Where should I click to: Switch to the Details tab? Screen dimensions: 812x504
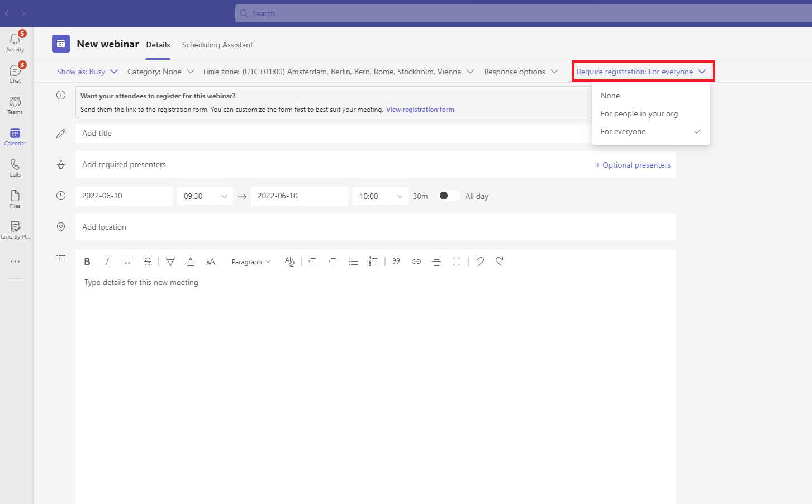(158, 45)
